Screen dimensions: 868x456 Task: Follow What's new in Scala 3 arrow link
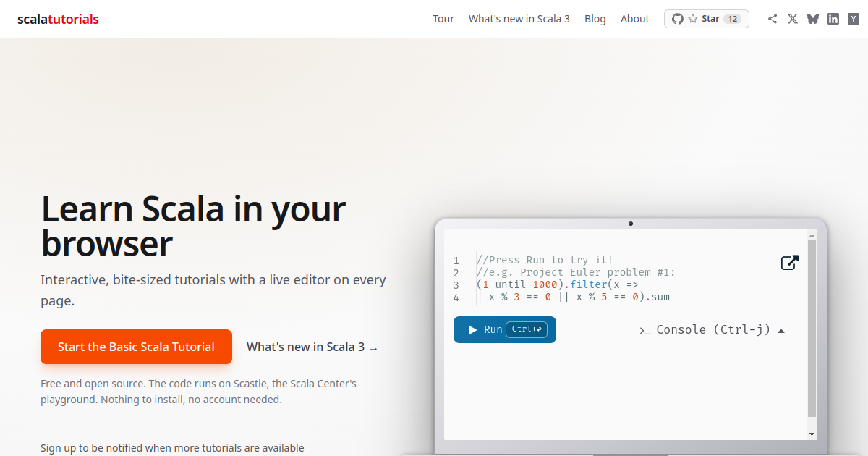(312, 347)
